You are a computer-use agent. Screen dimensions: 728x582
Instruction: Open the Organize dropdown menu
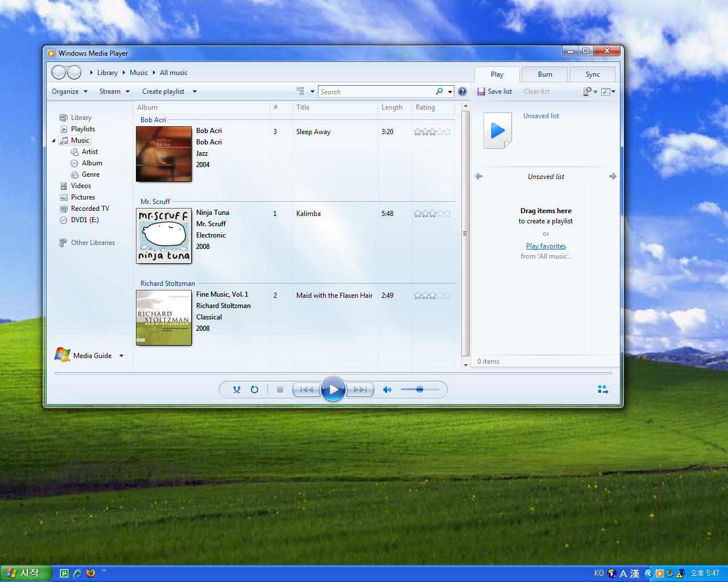tap(69, 92)
